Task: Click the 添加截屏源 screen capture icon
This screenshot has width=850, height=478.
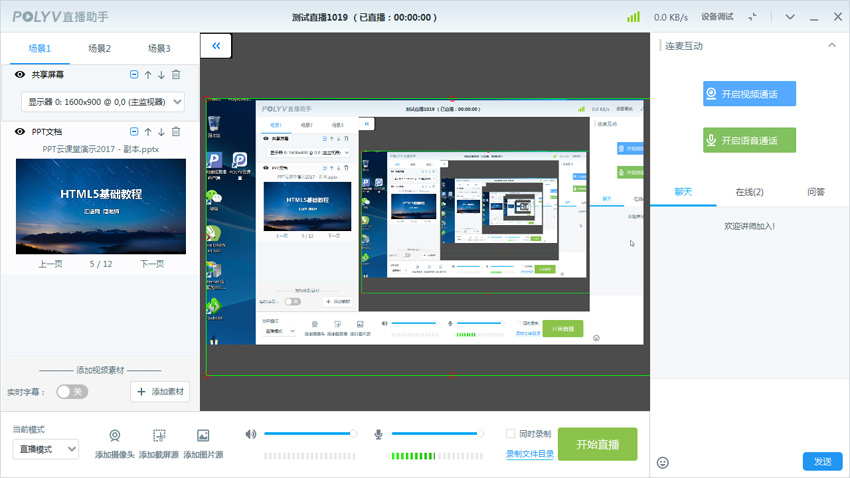Action: click(x=159, y=436)
